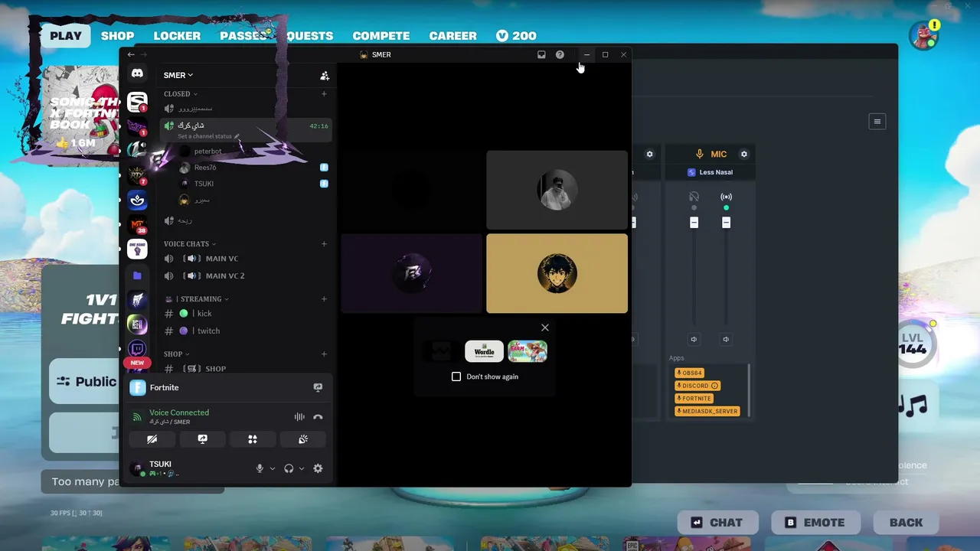
Task: Toggle MIC stream broadcast output
Action: tap(726, 197)
